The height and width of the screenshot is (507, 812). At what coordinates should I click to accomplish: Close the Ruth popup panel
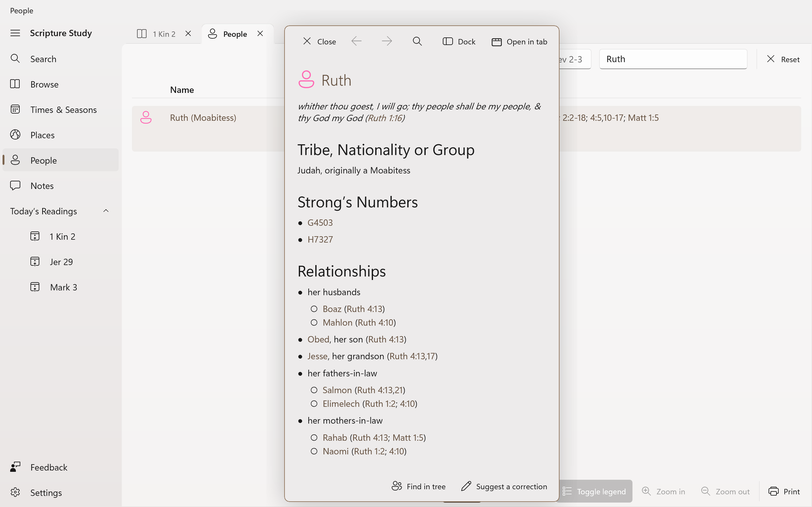coord(319,42)
